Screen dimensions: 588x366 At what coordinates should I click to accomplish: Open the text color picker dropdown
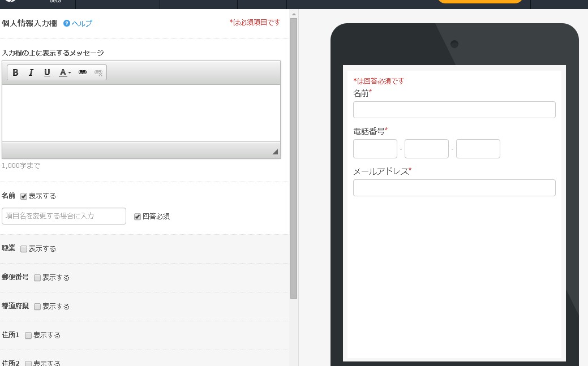tap(65, 72)
